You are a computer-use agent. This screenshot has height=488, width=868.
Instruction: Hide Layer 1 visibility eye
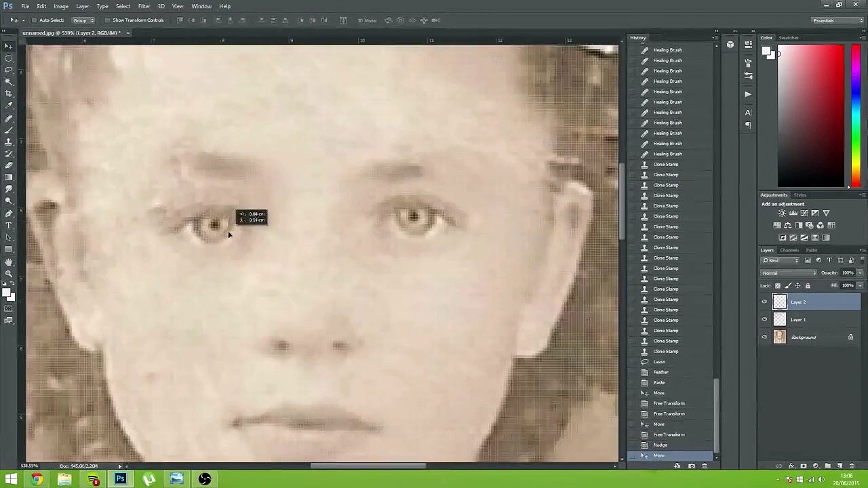(x=764, y=320)
